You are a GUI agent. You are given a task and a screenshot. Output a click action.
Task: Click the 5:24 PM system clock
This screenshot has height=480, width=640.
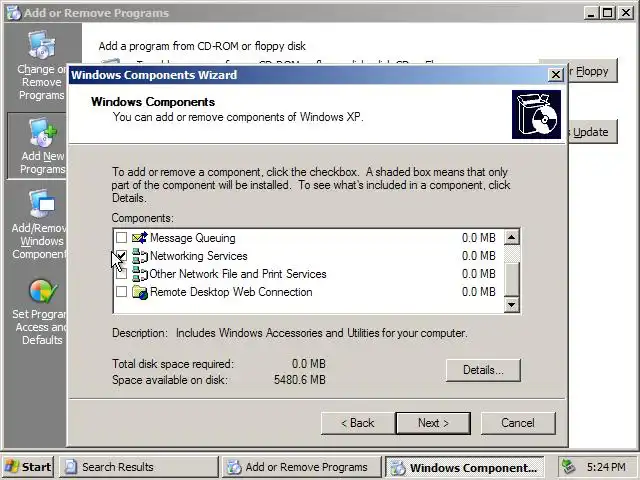coord(606,467)
